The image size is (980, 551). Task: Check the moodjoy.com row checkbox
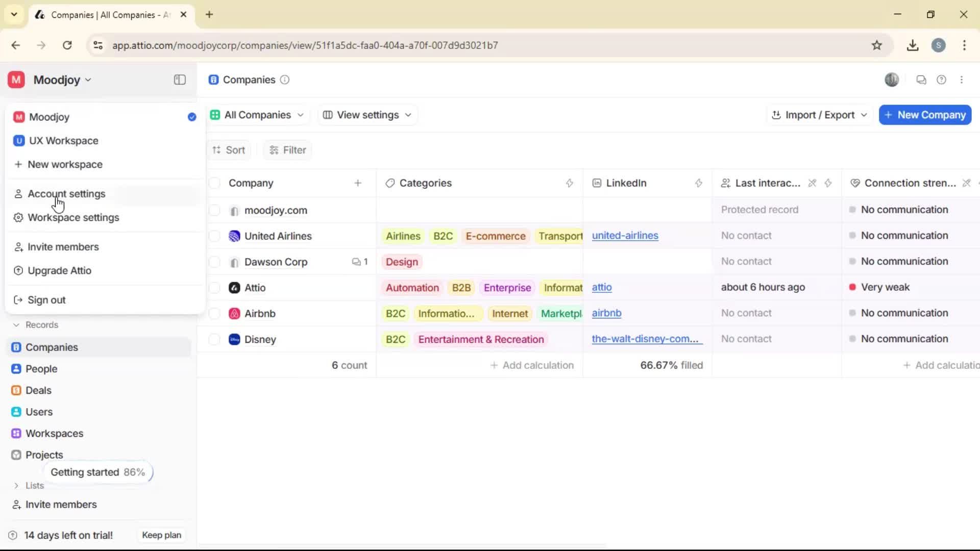(x=214, y=210)
